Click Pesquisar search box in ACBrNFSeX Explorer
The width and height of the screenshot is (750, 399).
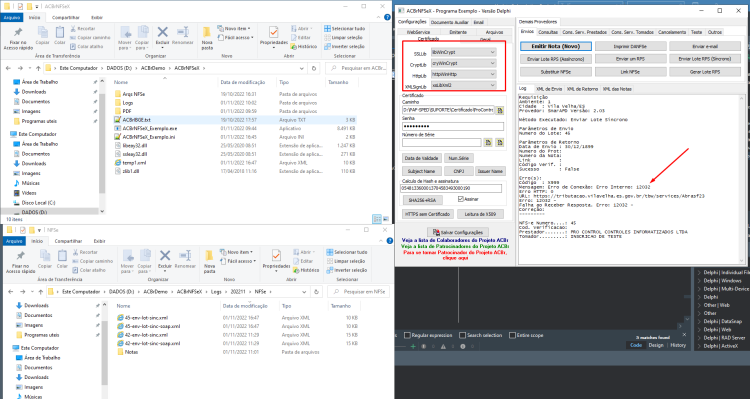pos(357,68)
